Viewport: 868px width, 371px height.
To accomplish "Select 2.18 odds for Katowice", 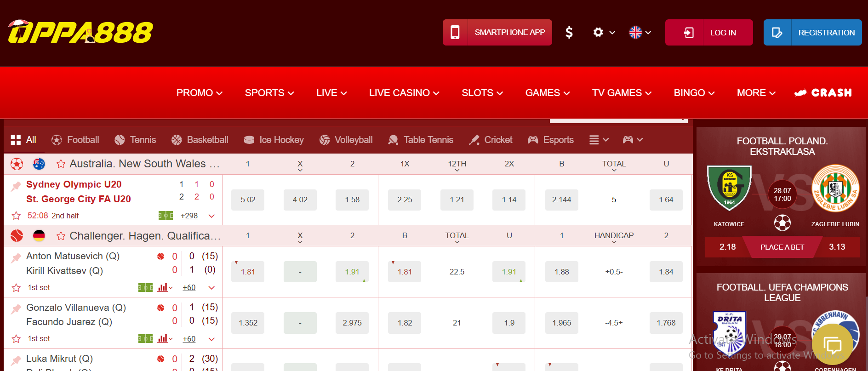I will click(727, 247).
